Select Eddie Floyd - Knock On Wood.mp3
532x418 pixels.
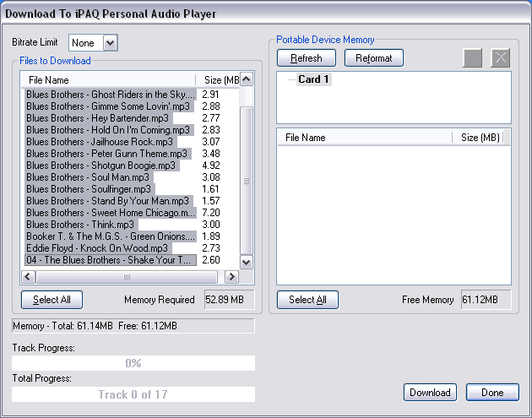point(99,248)
